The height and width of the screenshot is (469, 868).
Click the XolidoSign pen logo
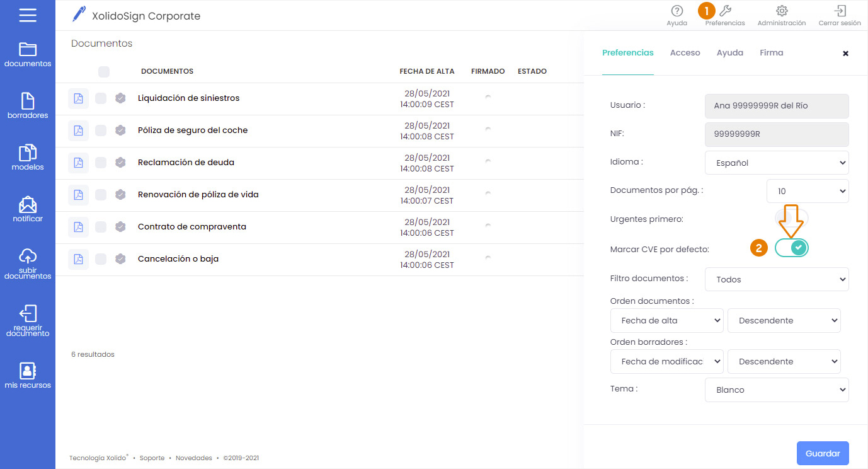tap(79, 14)
